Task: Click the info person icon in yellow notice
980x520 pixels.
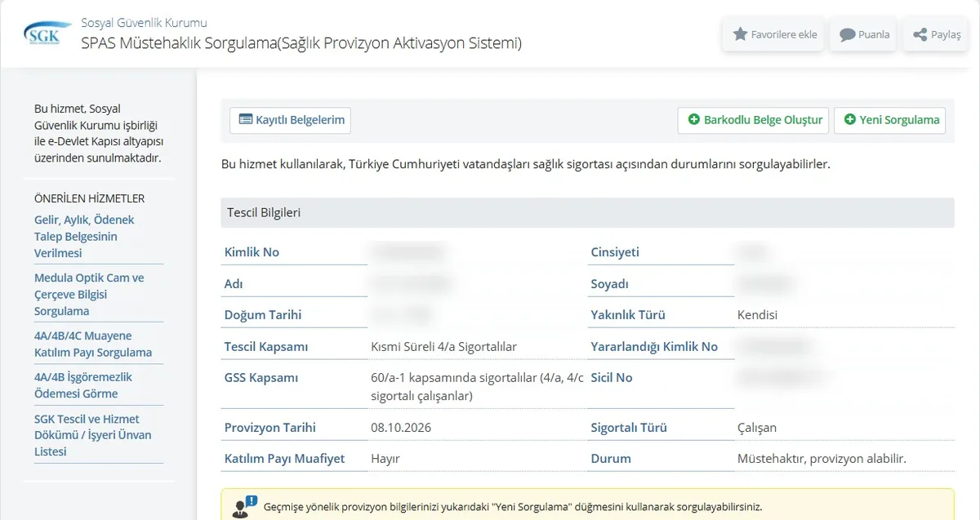Action: click(244, 507)
